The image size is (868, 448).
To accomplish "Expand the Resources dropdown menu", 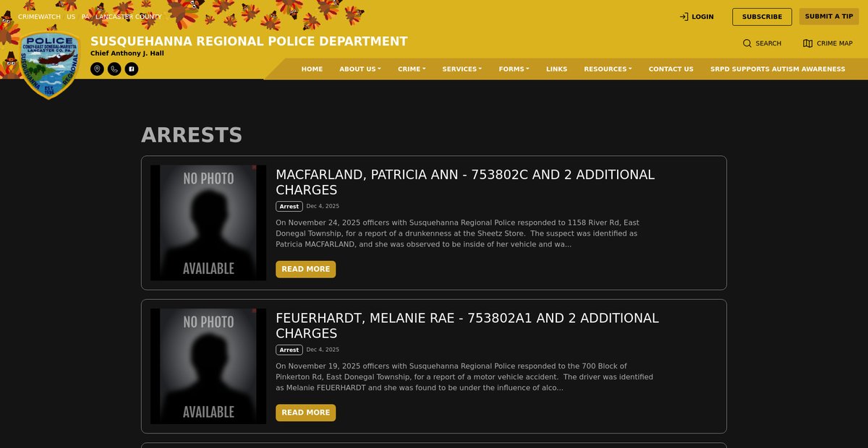I will (608, 69).
